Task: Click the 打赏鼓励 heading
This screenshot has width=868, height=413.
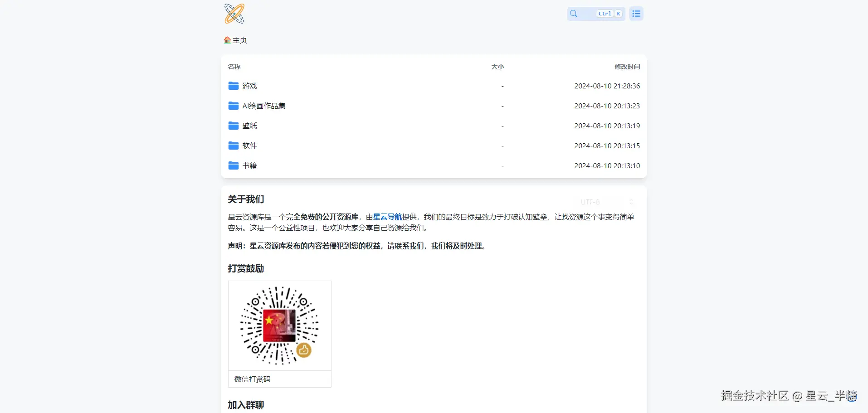Action: pos(246,268)
